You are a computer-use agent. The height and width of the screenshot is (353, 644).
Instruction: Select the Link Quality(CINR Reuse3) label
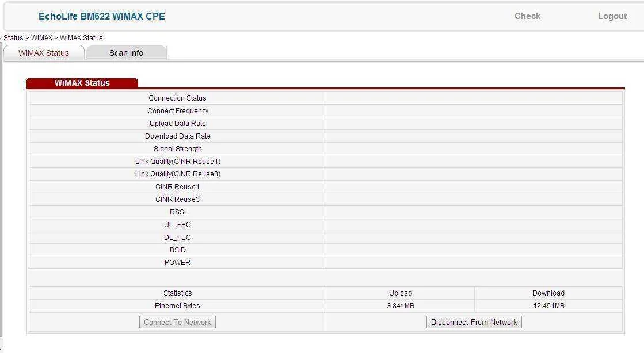pyautogui.click(x=177, y=174)
